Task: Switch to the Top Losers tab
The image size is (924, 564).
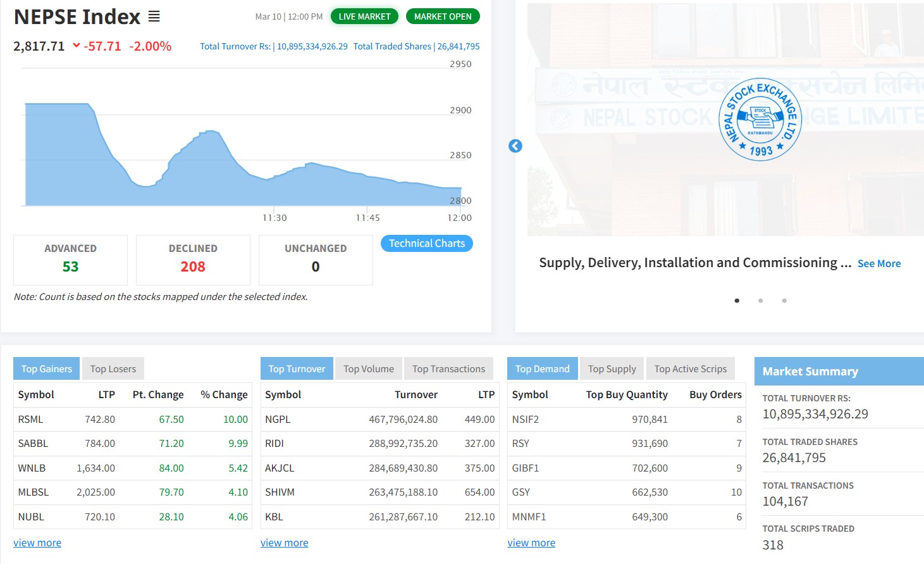Action: [113, 369]
